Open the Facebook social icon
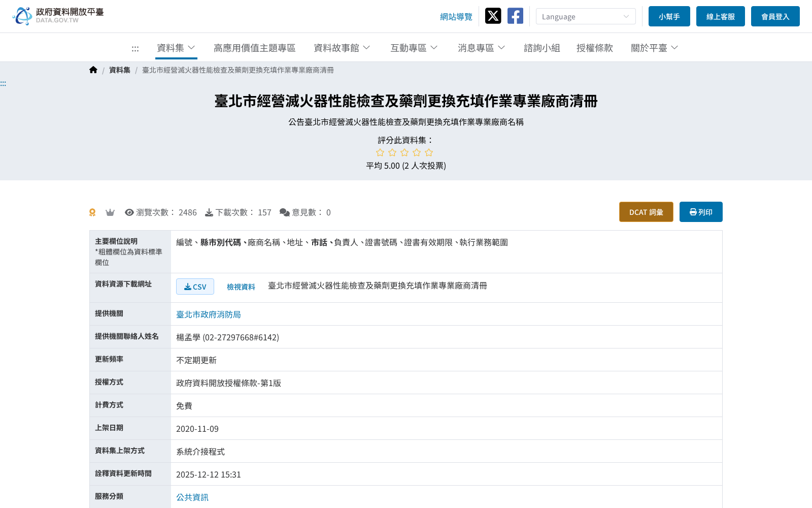 coord(515,16)
